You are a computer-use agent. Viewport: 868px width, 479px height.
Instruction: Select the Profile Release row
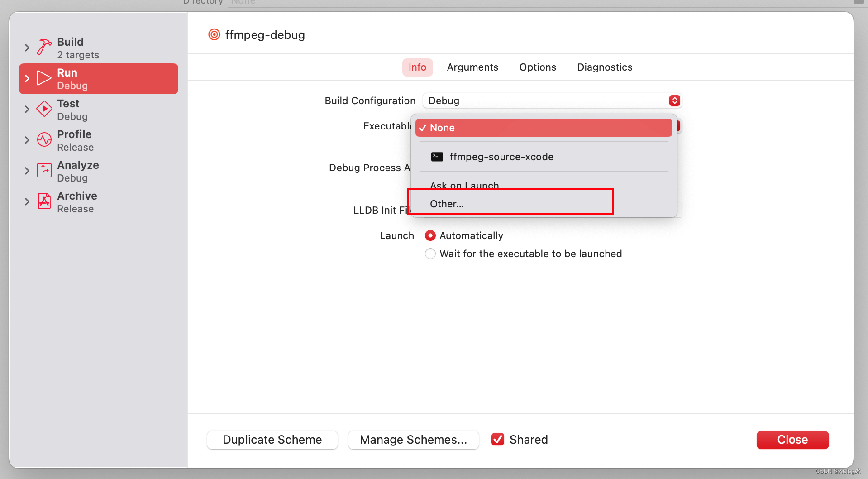(x=99, y=140)
